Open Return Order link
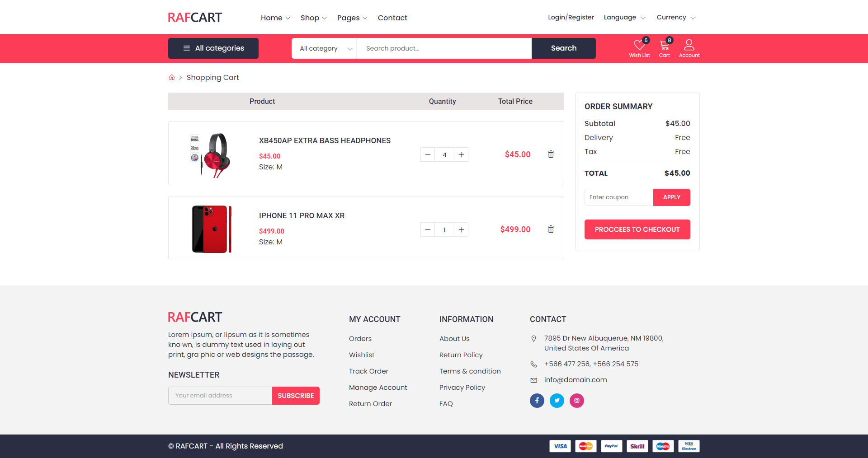 tap(370, 404)
